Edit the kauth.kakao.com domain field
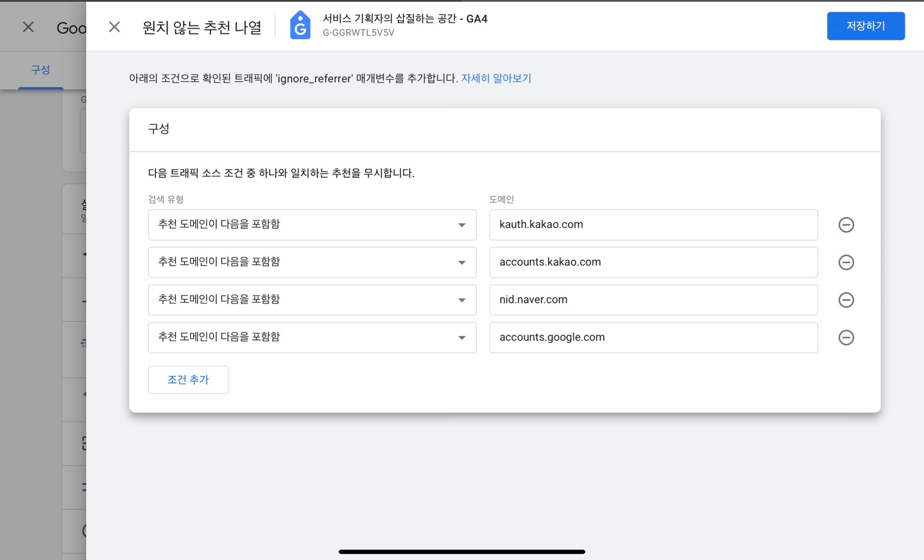The height and width of the screenshot is (560, 924). pyautogui.click(x=653, y=225)
